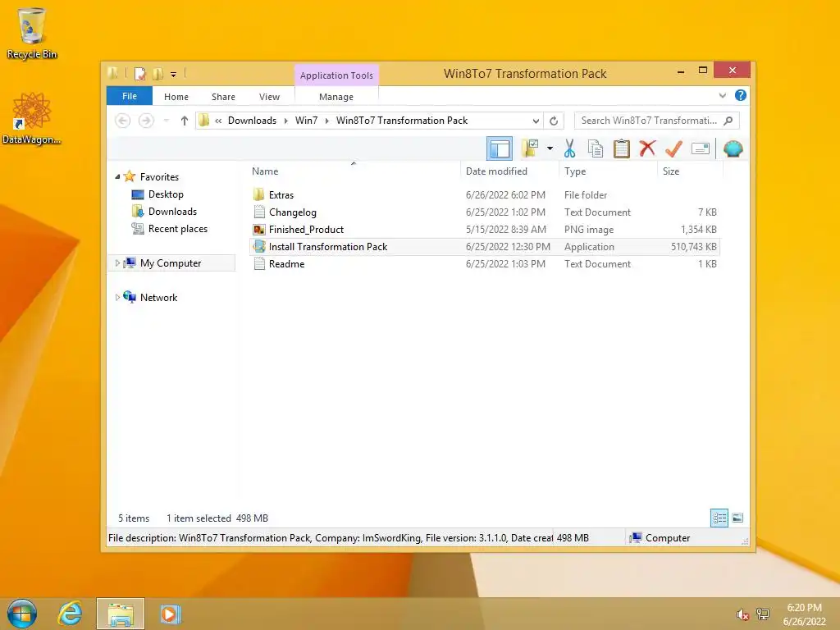Image resolution: width=840 pixels, height=630 pixels.
Task: Open the Start orb button
Action: (x=22, y=614)
